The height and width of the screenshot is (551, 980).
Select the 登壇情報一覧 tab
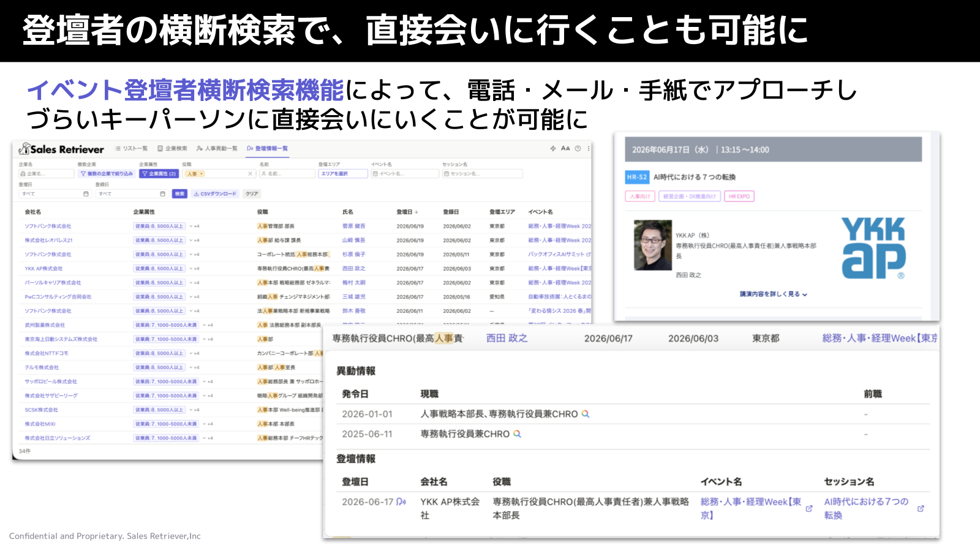[267, 148]
